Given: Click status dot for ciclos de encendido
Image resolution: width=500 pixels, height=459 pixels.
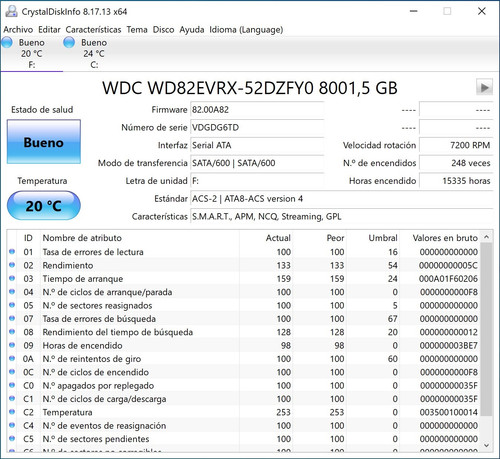Looking at the screenshot, I should pos(12,372).
